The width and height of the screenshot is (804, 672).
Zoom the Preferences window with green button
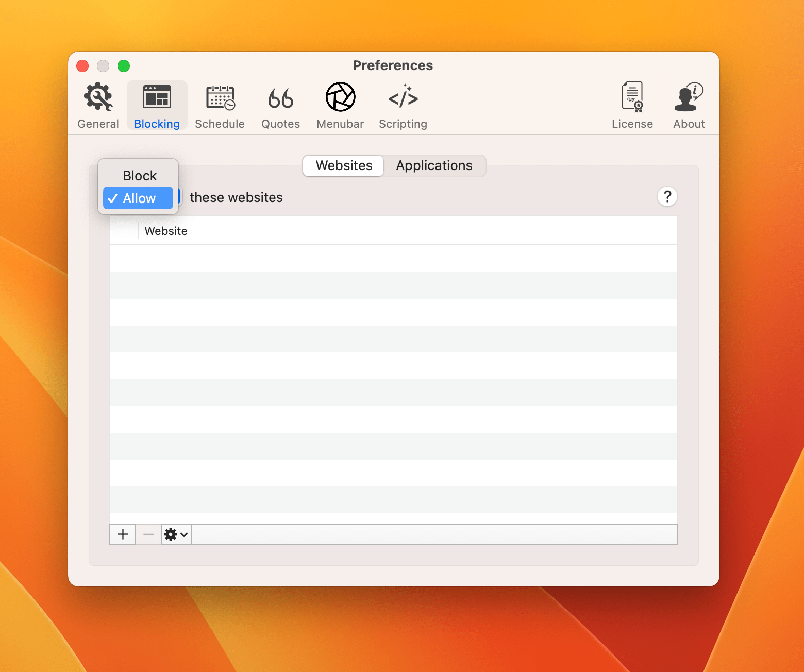pos(124,66)
